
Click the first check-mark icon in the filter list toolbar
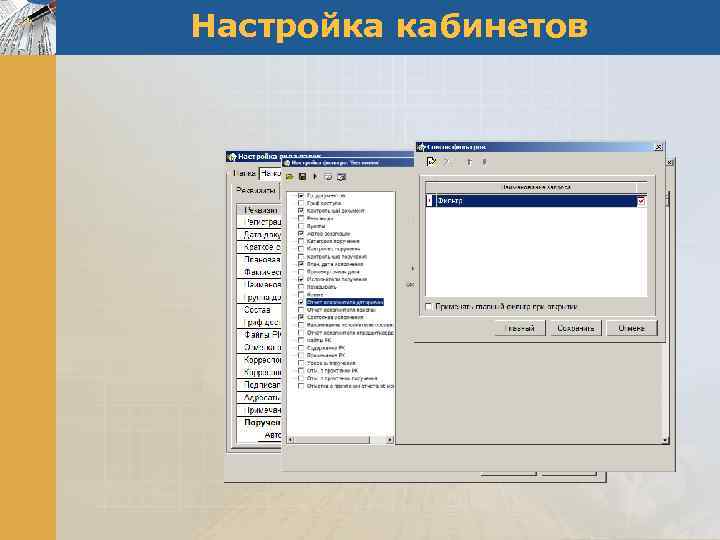tap(431, 162)
